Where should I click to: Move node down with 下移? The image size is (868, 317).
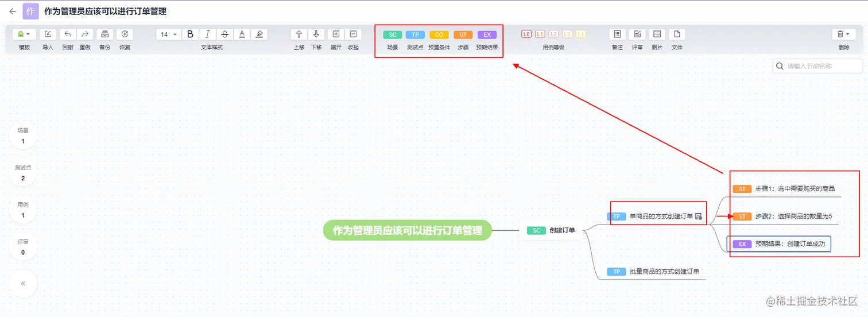pos(316,34)
